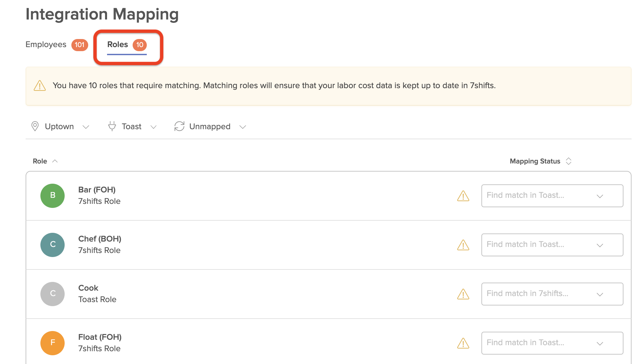Click the location pin icon beside Uptown
Screen dimensions: 643x364
35,126
